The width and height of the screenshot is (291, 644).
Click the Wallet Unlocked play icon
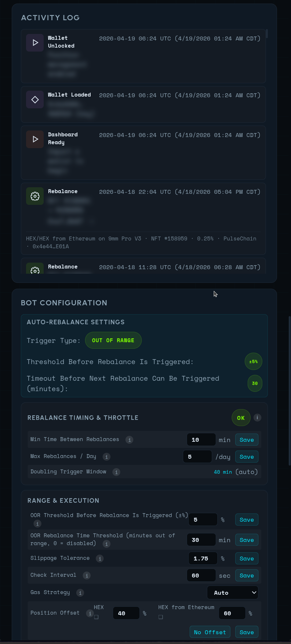pyautogui.click(x=35, y=43)
